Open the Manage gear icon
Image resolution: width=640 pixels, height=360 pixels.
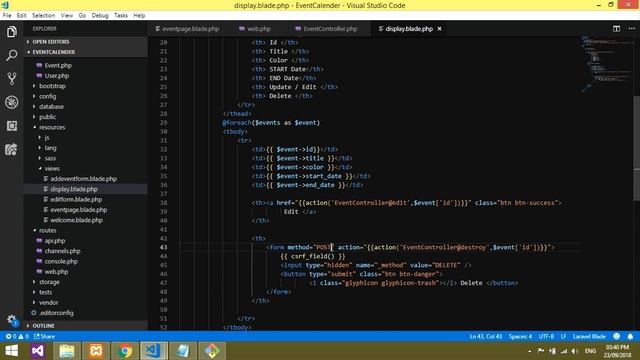pos(11,320)
